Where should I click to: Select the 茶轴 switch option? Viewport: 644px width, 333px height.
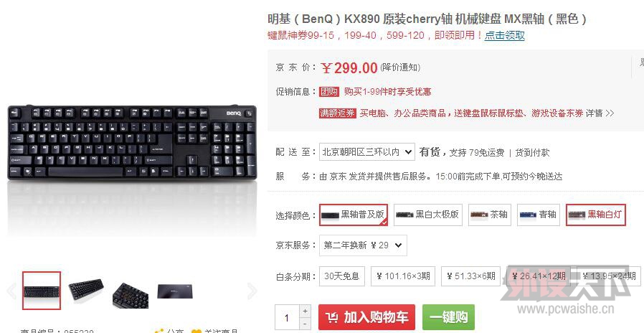(x=490, y=215)
